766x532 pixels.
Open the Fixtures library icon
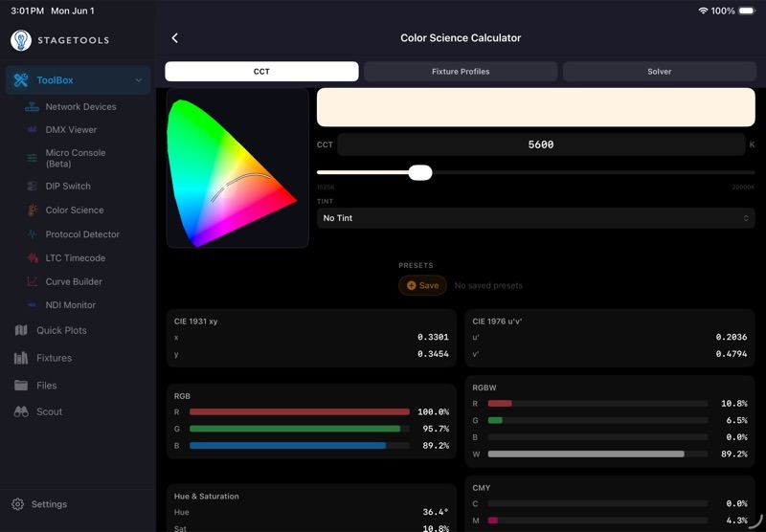[21, 358]
